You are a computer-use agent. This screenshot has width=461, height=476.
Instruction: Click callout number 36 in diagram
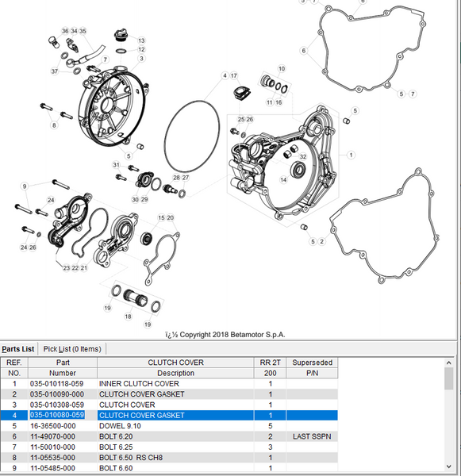(x=65, y=31)
